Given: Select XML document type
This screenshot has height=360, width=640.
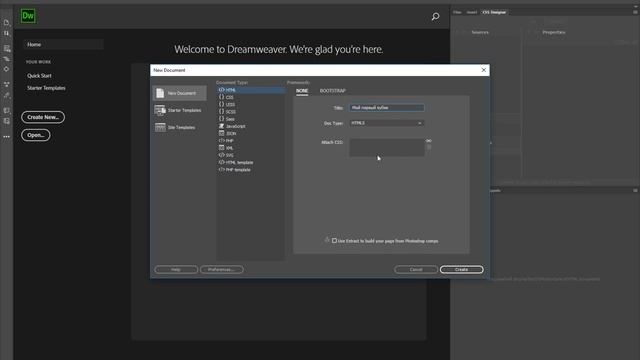Looking at the screenshot, I should click(x=251, y=148).
